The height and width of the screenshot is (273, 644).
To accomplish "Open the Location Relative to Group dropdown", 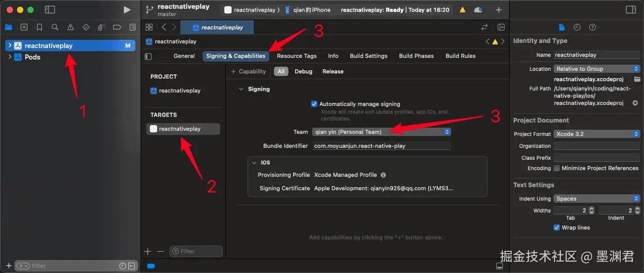I will 597,69.
